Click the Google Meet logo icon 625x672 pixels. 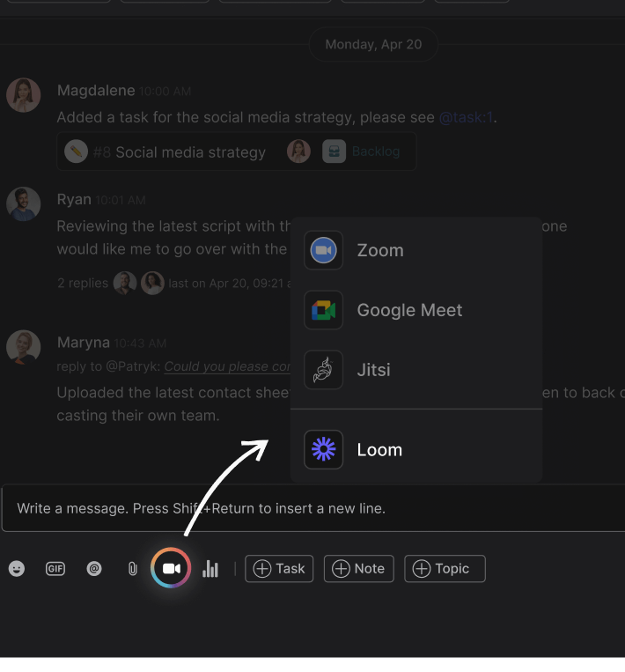(323, 310)
